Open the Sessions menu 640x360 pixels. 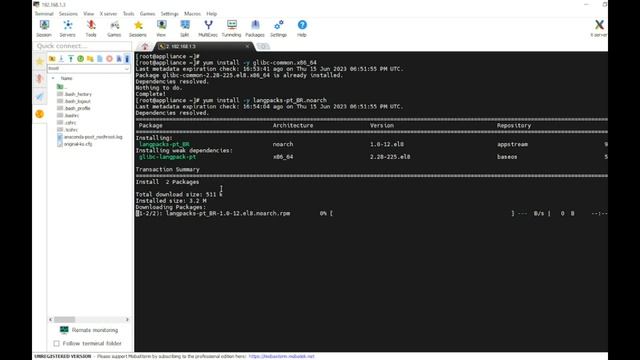pyautogui.click(x=68, y=13)
